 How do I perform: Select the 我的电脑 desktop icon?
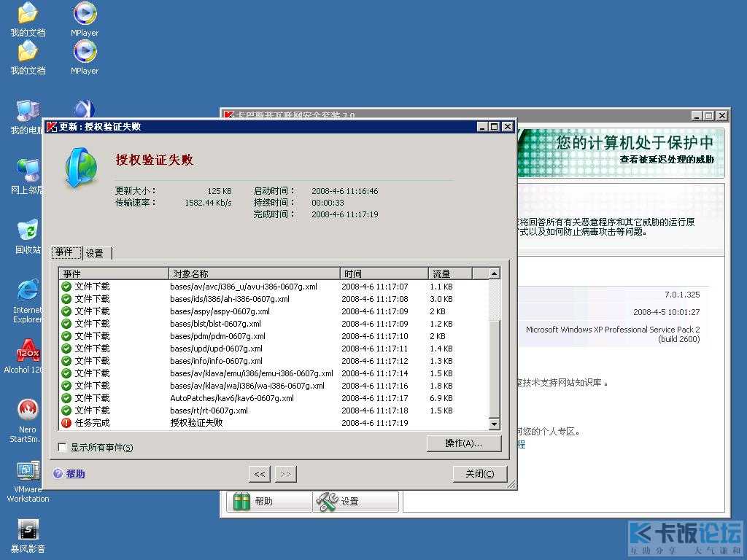pos(27,117)
